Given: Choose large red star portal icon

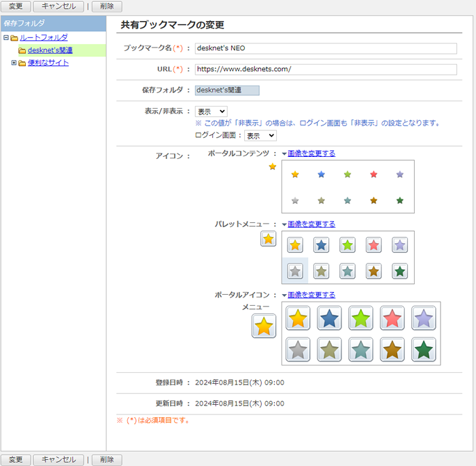Looking at the screenshot, I should pyautogui.click(x=392, y=318).
